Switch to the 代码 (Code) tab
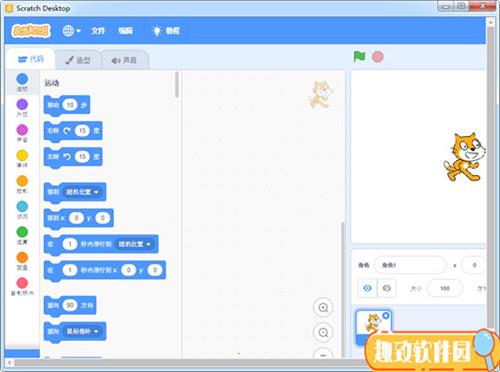 pyautogui.click(x=31, y=59)
